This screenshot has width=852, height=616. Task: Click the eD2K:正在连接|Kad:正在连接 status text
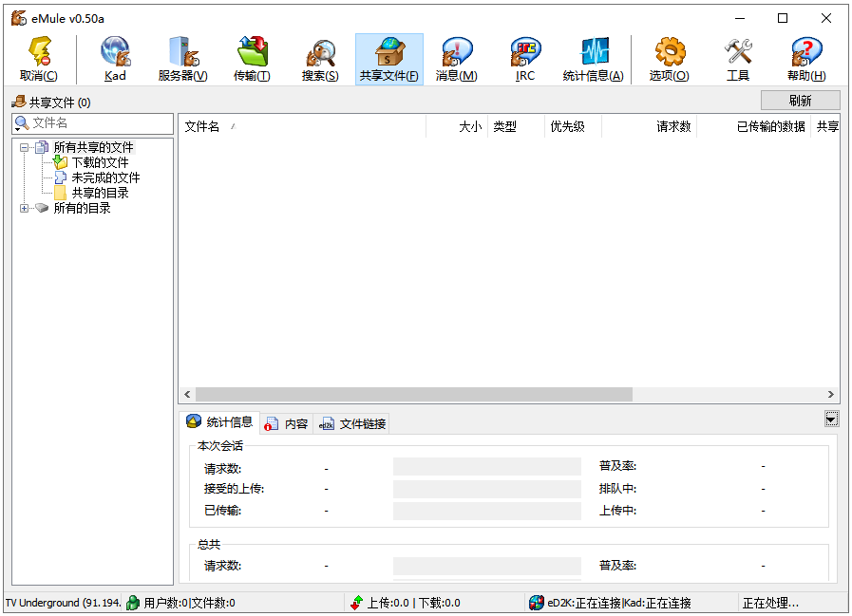(619, 603)
